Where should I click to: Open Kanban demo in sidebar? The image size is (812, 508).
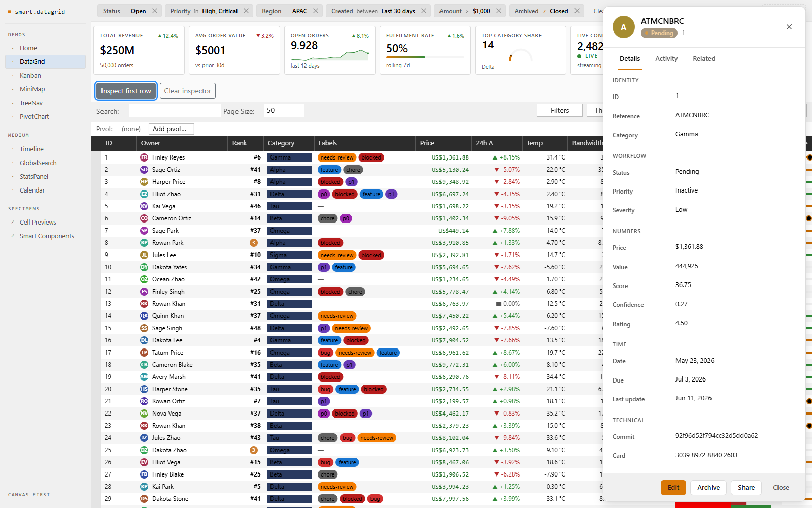pyautogui.click(x=30, y=75)
